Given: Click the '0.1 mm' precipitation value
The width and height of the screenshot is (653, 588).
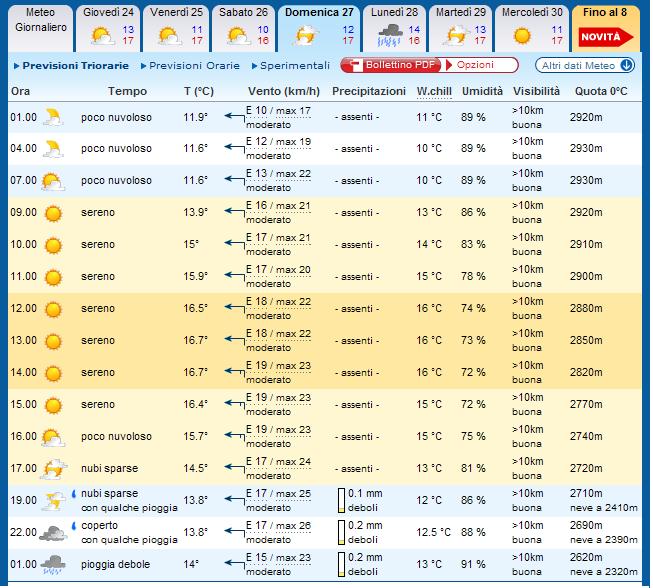Looking at the screenshot, I should (x=365, y=494).
